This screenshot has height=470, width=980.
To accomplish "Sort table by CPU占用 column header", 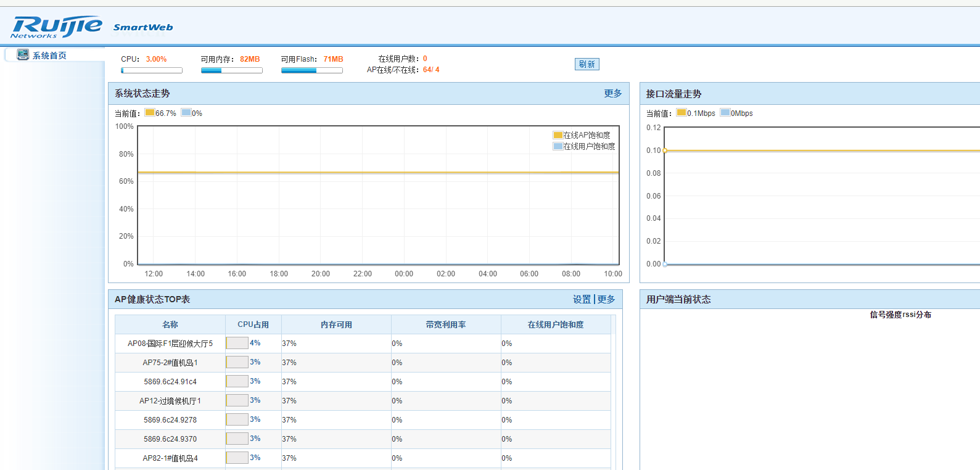I will coord(253,324).
